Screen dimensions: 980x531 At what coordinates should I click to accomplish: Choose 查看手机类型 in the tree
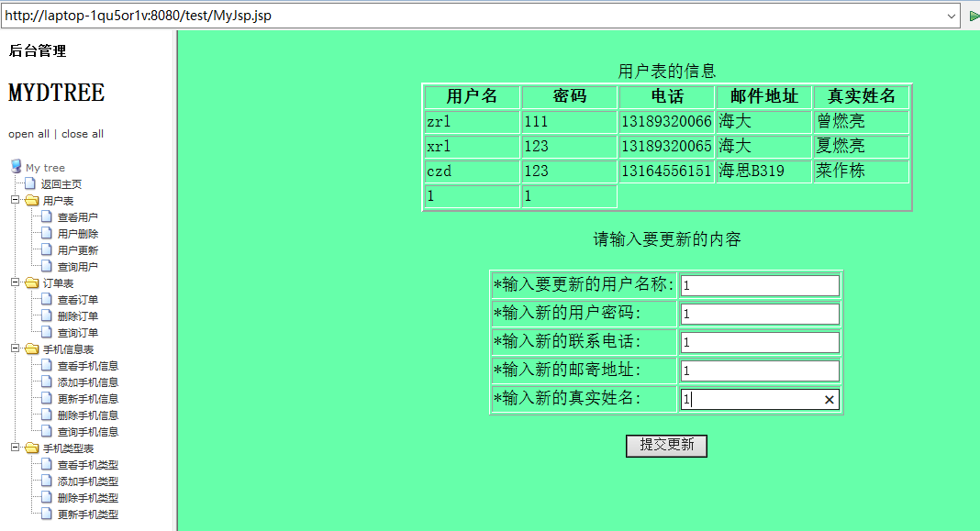point(87,465)
